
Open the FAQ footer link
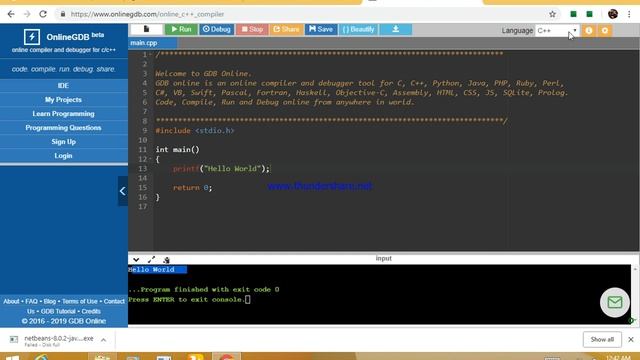click(31, 301)
